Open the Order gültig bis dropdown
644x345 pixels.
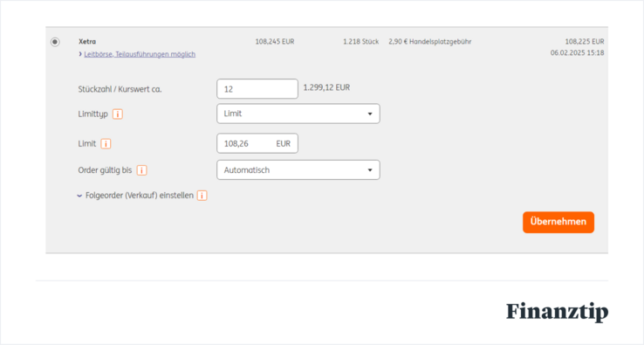point(298,169)
